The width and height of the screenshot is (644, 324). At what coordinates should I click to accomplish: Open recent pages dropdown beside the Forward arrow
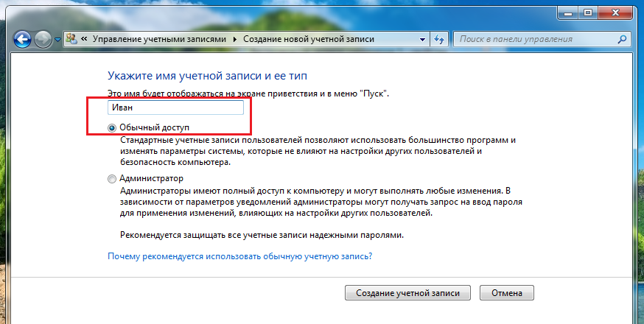click(57, 40)
